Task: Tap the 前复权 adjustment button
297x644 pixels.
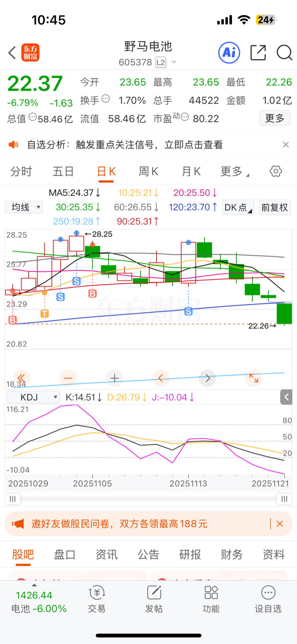Action: pos(275,208)
